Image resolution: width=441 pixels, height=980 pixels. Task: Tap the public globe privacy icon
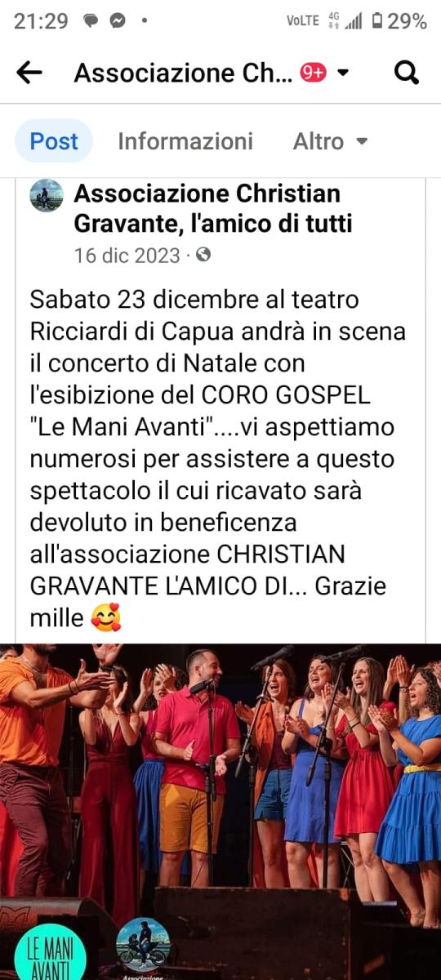[203, 255]
